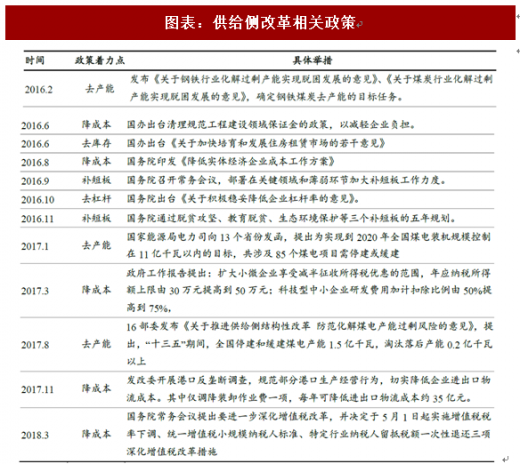Click the line mentioning 十三五 期间
This screenshot has height=464, width=520.
(310, 344)
